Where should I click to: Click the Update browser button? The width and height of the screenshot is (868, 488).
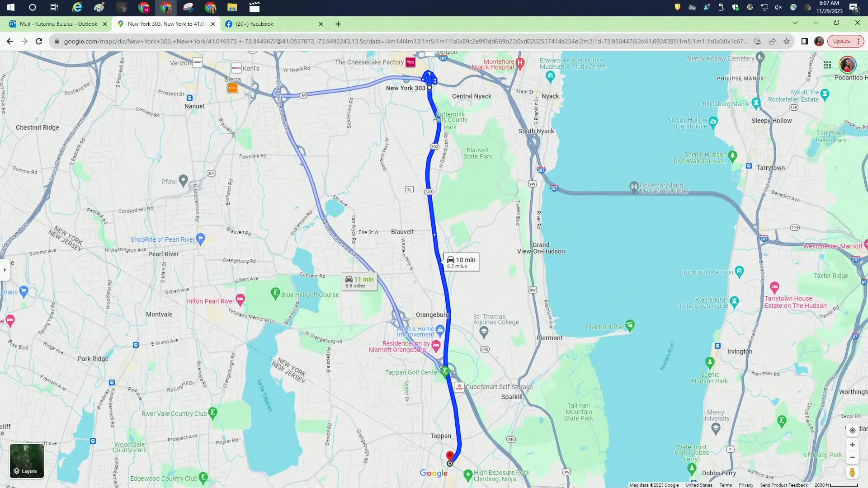[842, 41]
